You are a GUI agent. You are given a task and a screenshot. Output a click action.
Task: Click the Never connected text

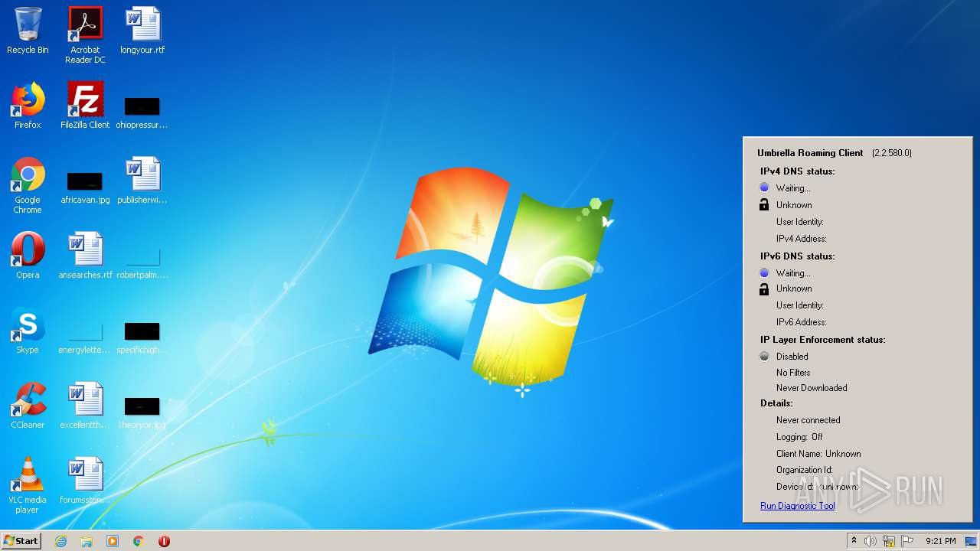tap(808, 420)
